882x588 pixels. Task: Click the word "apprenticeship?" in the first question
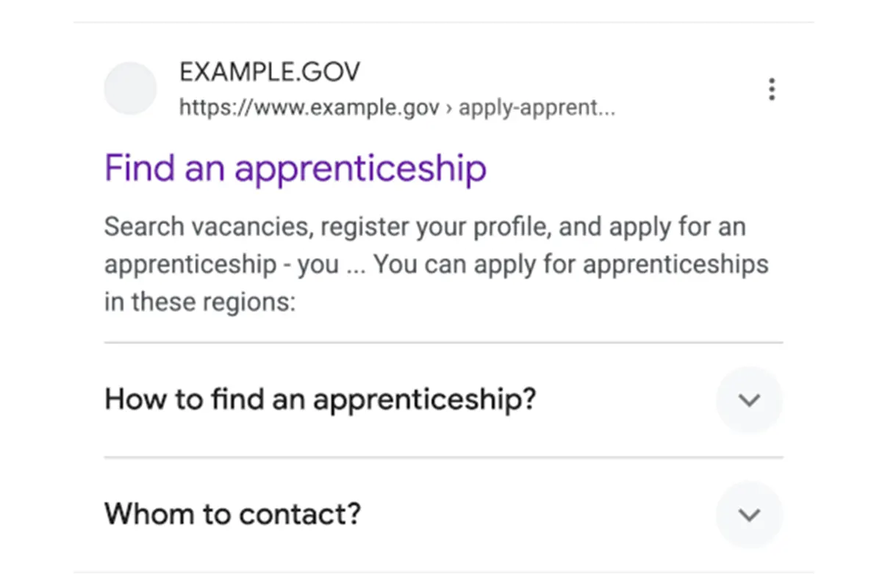click(x=425, y=400)
